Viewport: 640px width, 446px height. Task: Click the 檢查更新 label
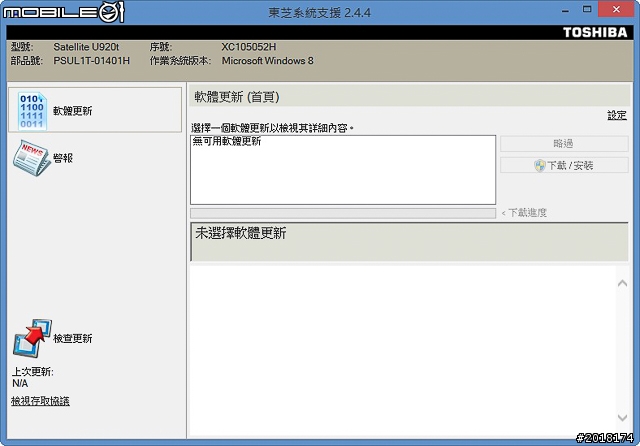(x=73, y=338)
